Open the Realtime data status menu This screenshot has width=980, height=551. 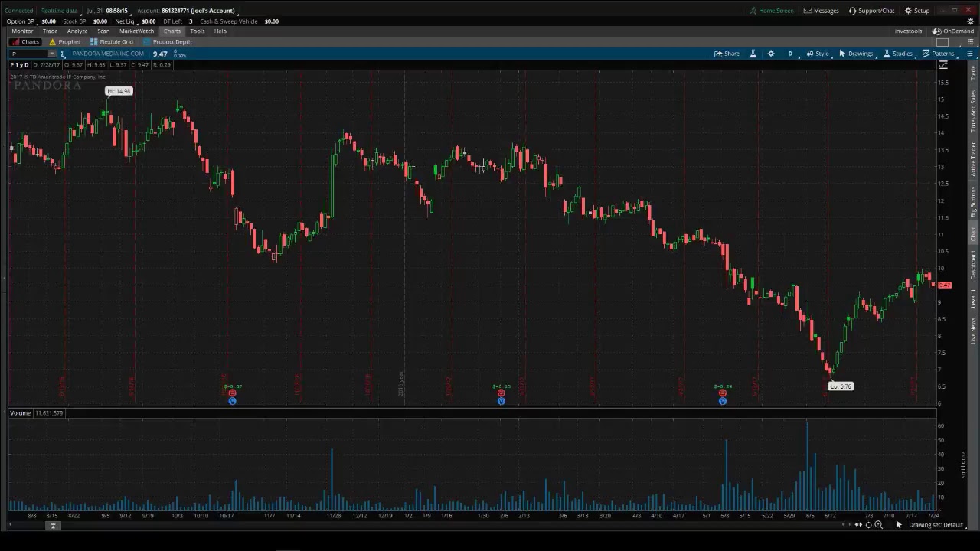click(x=59, y=11)
